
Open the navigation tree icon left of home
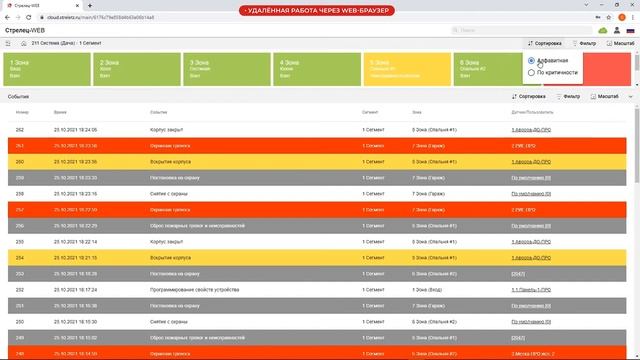pos(8,43)
